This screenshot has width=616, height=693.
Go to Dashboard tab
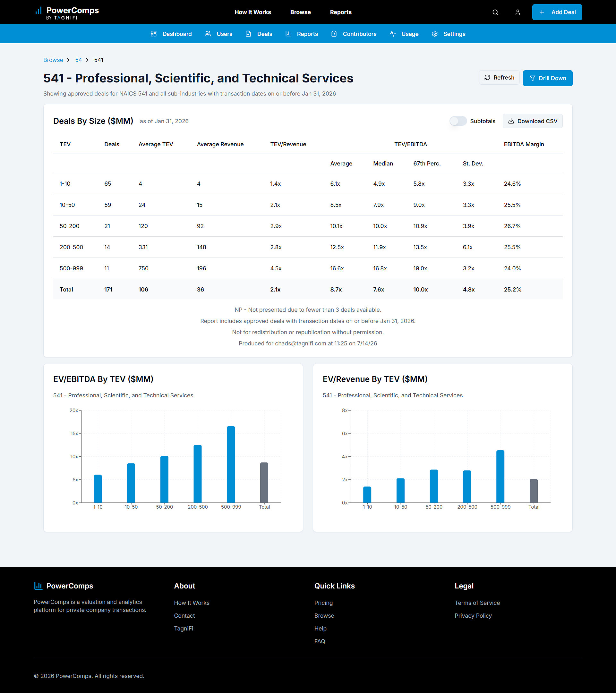[171, 34]
